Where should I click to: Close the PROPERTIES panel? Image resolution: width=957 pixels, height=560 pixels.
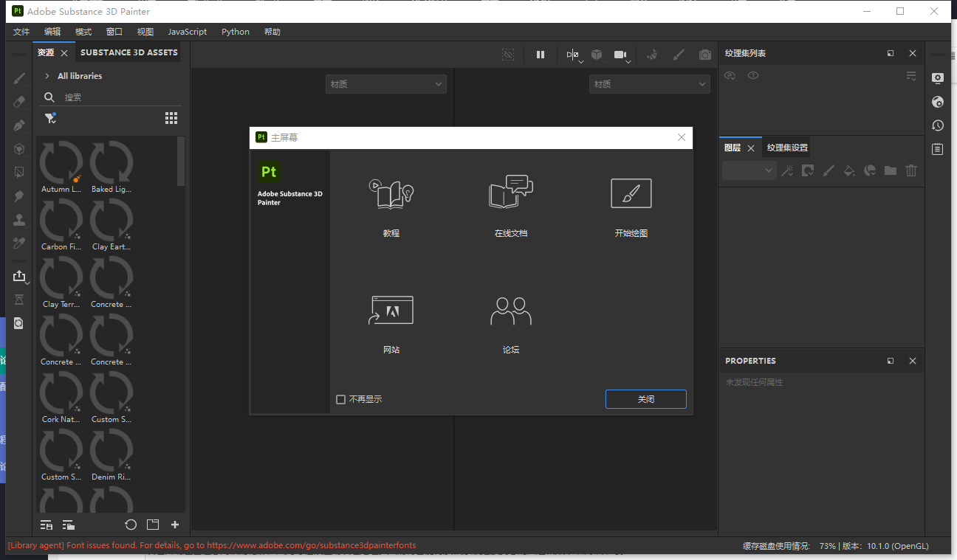tap(913, 361)
